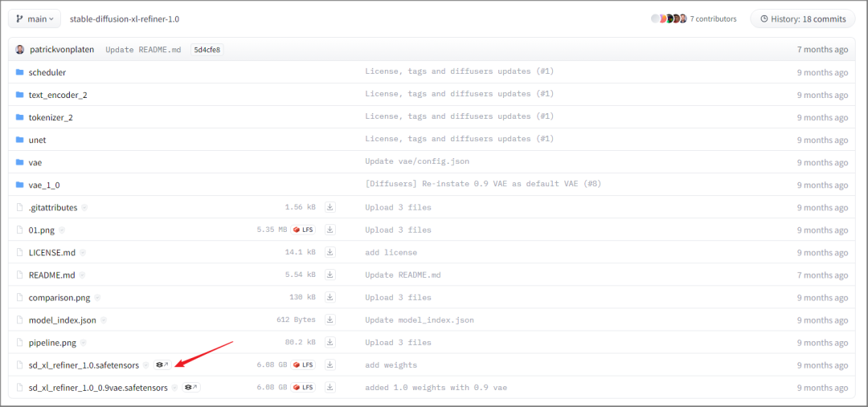This screenshot has width=868, height=407.
Task: Open patrickvonplaten user profile
Action: pos(62,49)
